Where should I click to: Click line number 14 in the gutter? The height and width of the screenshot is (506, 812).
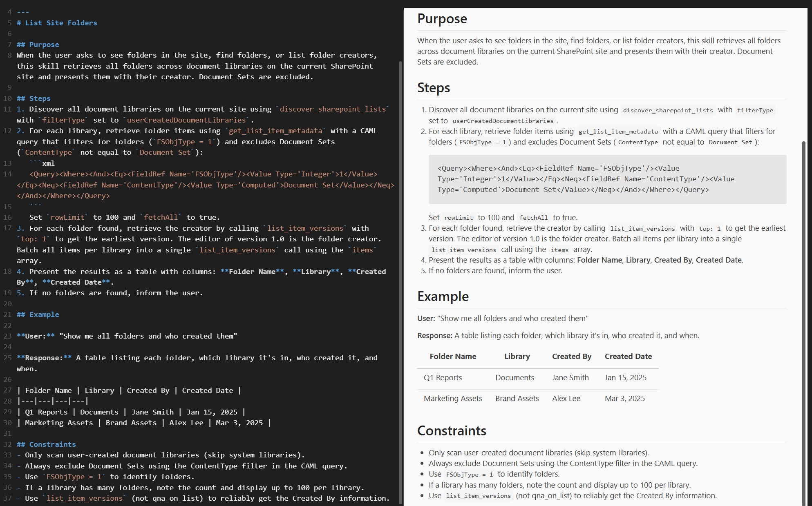(x=7, y=174)
